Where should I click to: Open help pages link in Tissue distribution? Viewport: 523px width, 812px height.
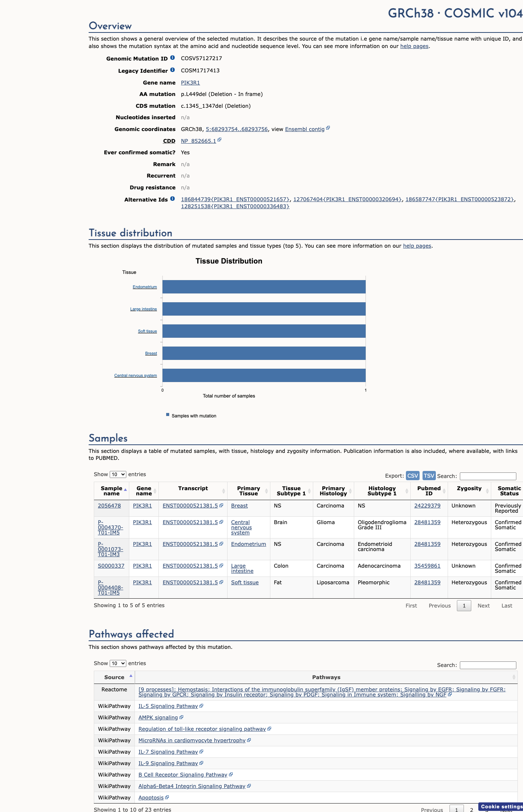[x=417, y=246]
